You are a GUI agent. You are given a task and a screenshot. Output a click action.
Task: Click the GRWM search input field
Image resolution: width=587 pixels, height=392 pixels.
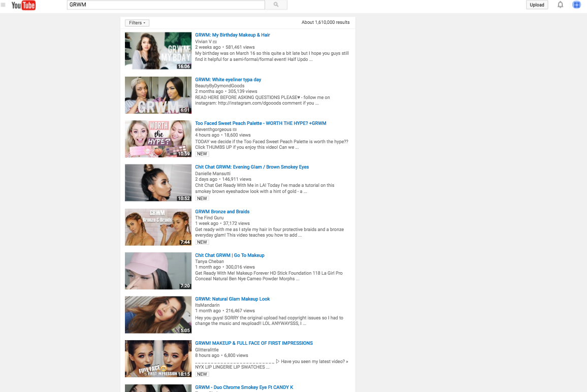coord(166,5)
